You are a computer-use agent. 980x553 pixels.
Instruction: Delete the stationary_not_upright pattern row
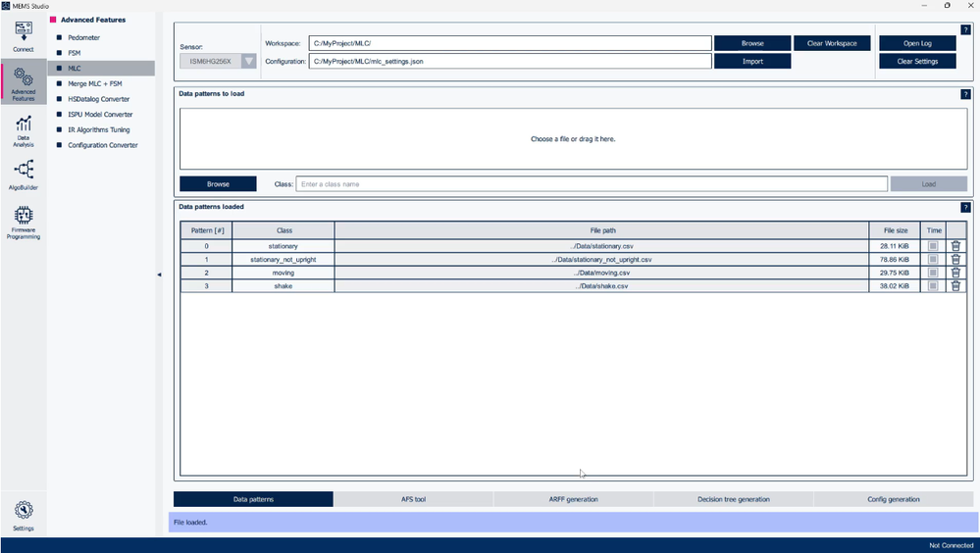[x=955, y=259]
